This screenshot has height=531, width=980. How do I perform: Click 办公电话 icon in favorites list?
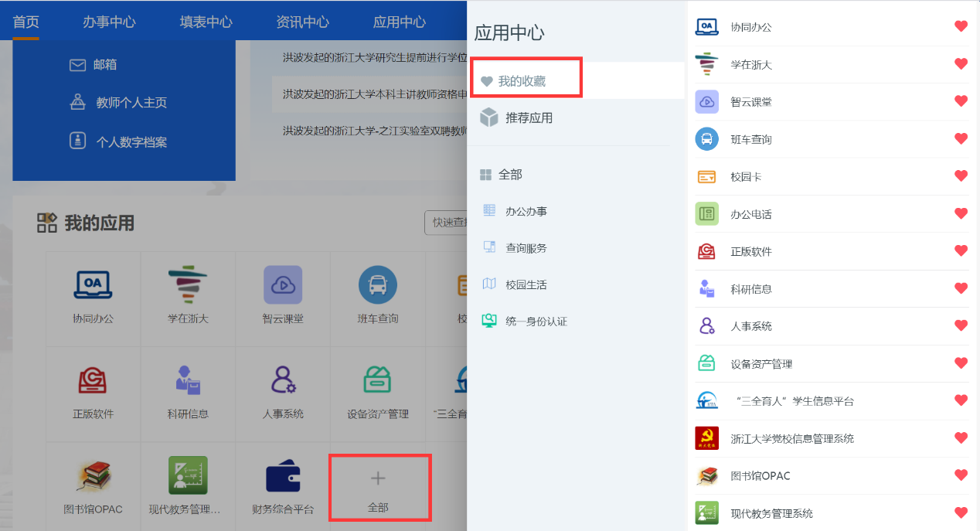pos(707,214)
